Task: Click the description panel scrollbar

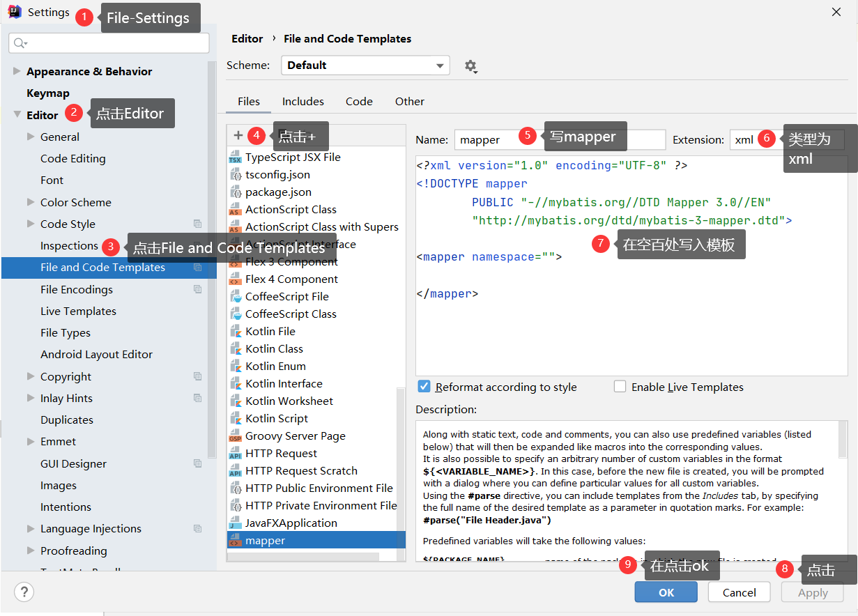Action: click(843, 440)
